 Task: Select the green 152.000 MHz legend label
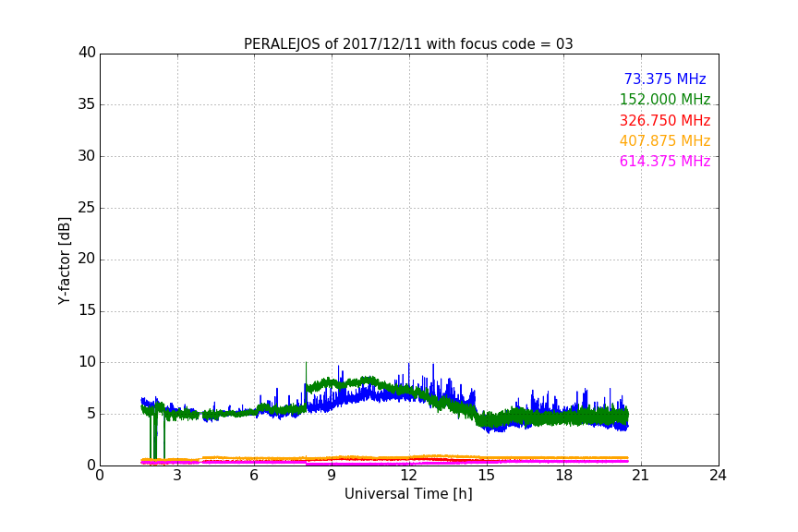[665, 100]
